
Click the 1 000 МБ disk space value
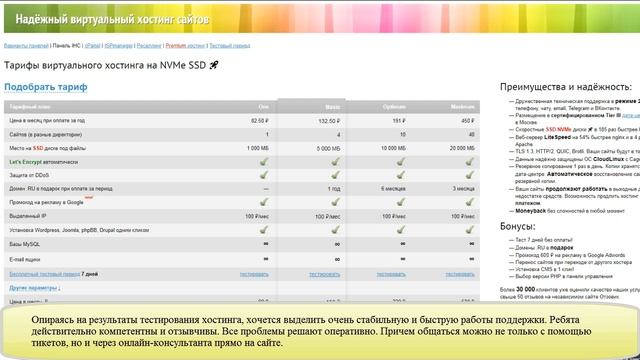click(258, 148)
